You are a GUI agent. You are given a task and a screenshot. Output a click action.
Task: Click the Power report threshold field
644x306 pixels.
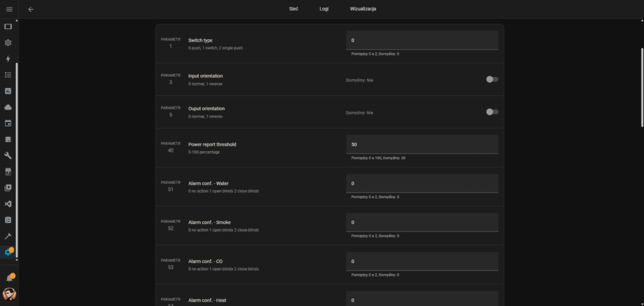pos(422,144)
